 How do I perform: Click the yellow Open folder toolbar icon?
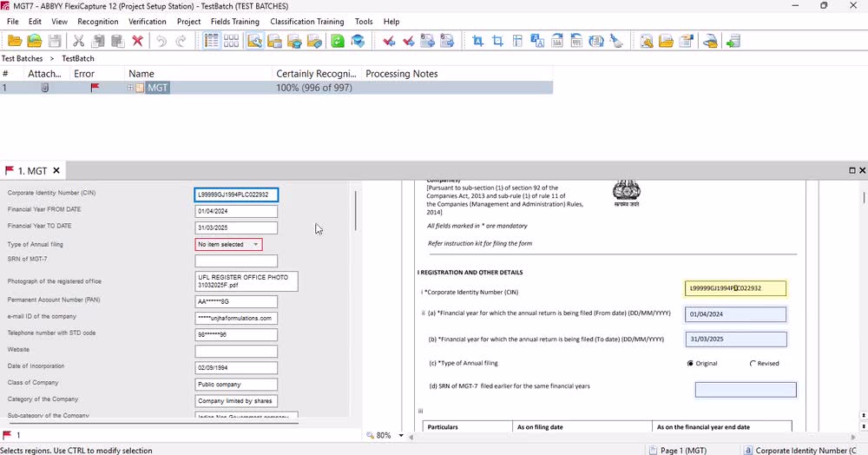(x=15, y=41)
